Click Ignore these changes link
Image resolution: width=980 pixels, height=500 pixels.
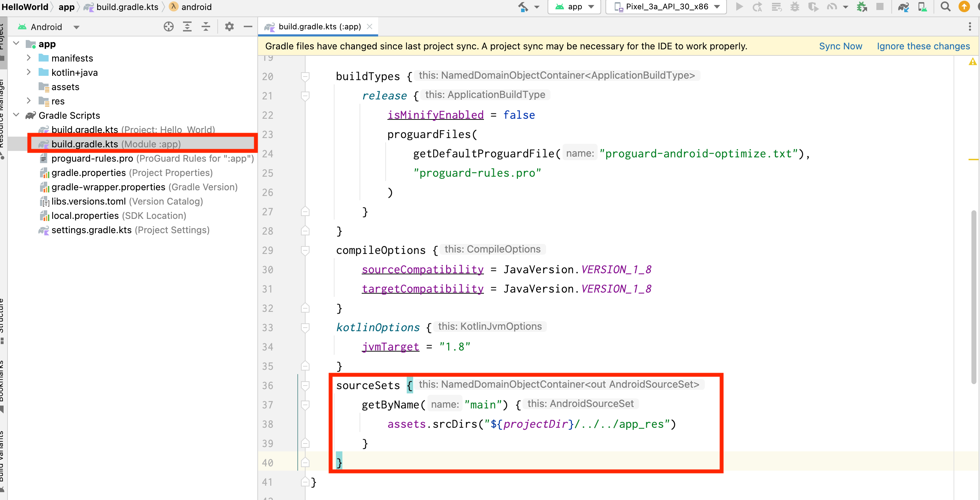(x=923, y=46)
